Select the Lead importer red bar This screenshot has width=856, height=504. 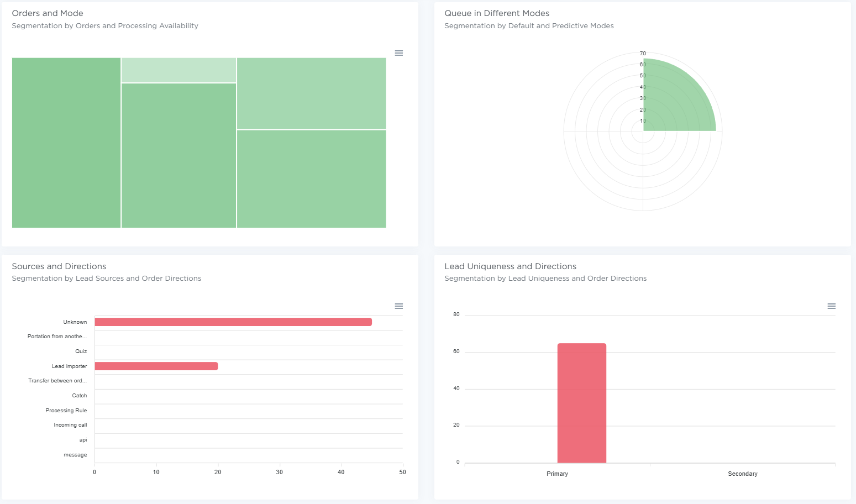tap(156, 366)
